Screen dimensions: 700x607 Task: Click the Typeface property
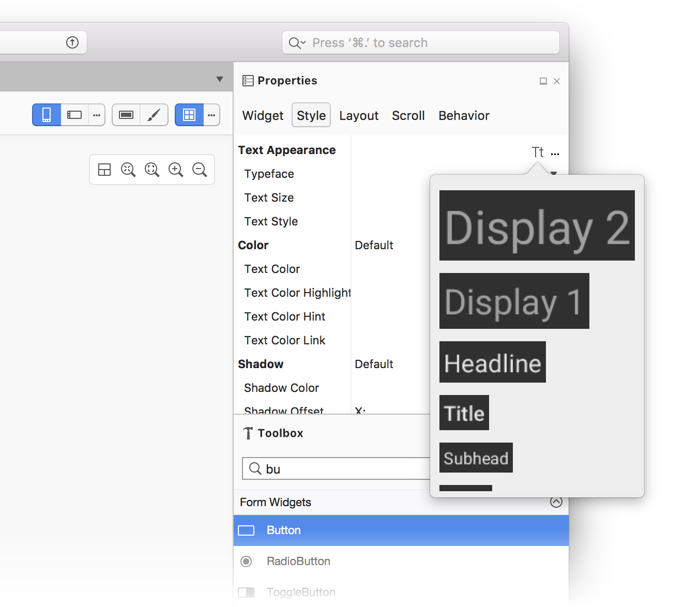point(269,174)
